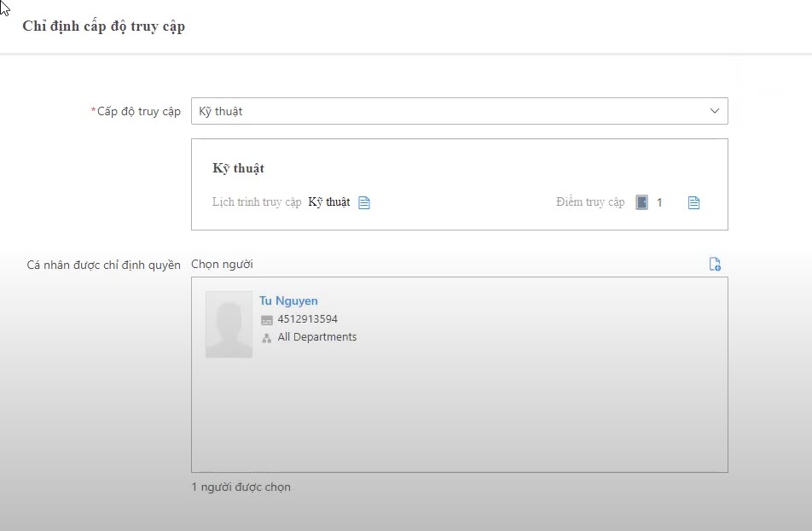Click the bold Kỹ thuật card heading
Viewport: 812px width, 531px height.
coord(238,168)
